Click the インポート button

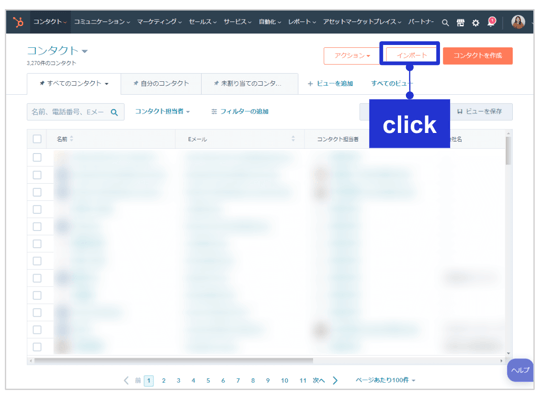pyautogui.click(x=411, y=56)
